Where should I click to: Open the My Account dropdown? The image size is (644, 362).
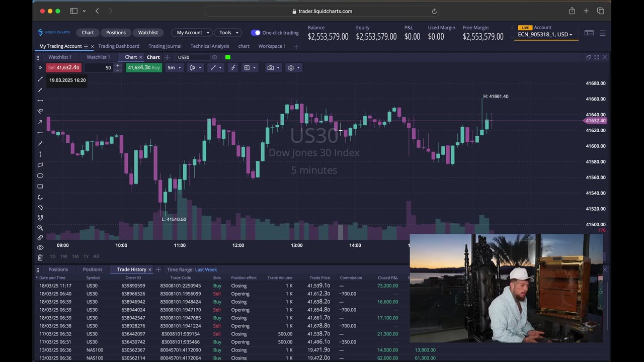[193, 33]
